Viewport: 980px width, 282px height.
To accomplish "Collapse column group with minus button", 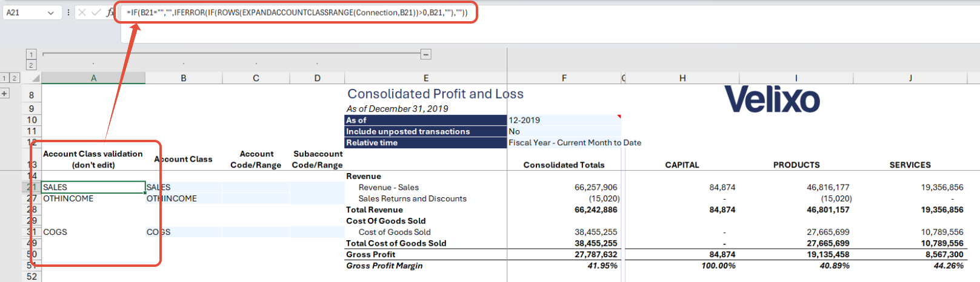I will [426, 54].
